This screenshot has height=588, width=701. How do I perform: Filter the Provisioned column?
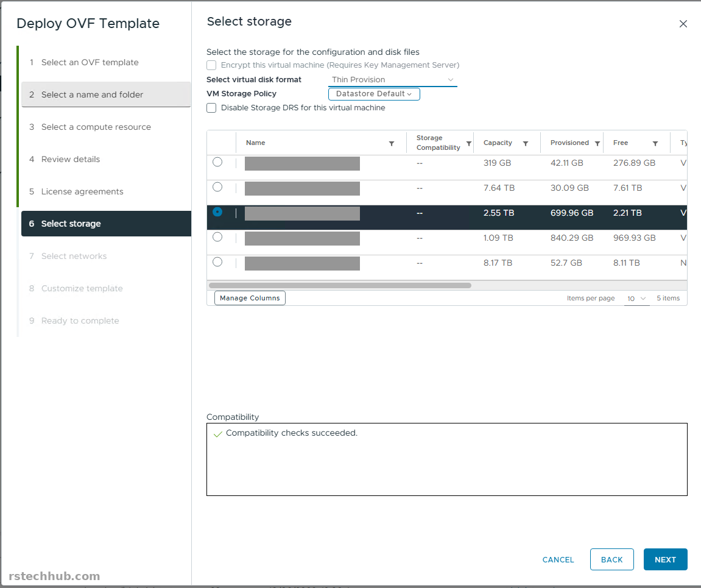(597, 144)
